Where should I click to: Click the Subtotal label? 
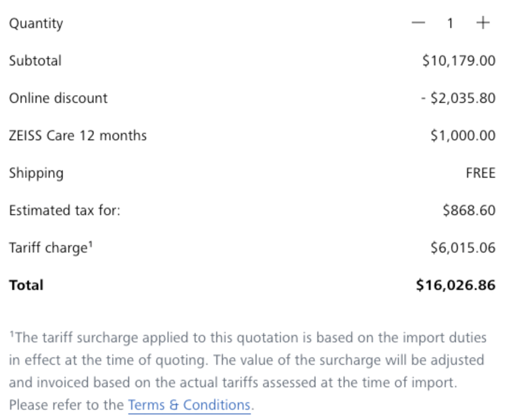click(x=35, y=61)
